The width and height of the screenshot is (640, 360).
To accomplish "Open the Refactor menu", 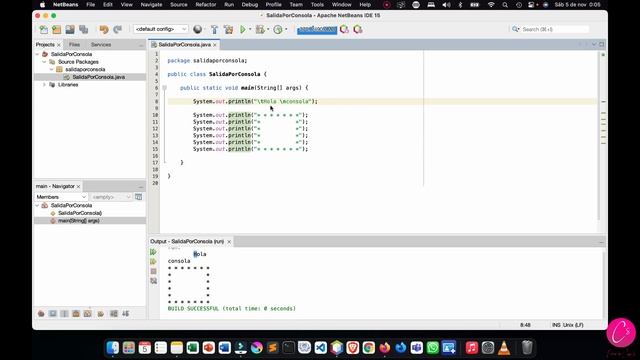I will 206,5.
